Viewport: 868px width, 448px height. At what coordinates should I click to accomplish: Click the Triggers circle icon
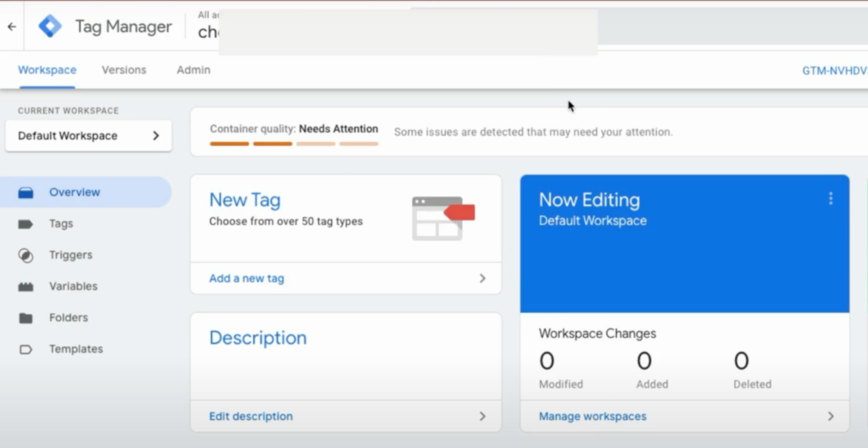point(25,256)
